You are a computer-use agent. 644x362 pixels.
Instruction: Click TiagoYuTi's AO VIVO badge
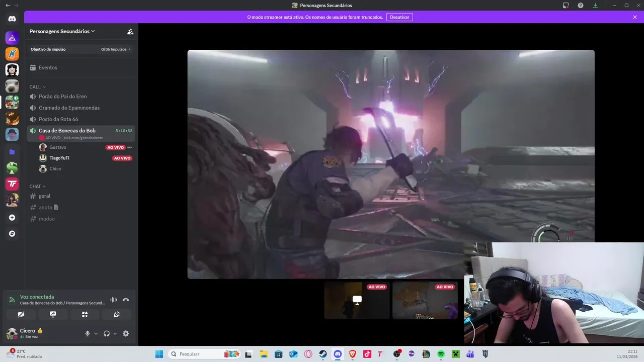click(x=122, y=158)
